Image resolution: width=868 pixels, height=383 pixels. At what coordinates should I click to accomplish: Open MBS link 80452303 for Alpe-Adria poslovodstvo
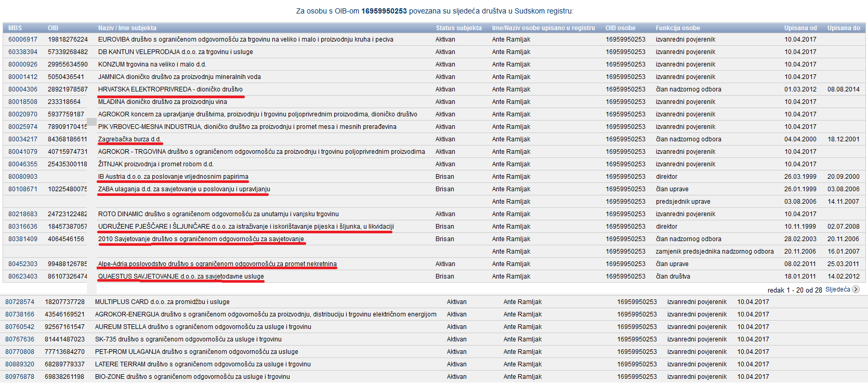coord(23,264)
